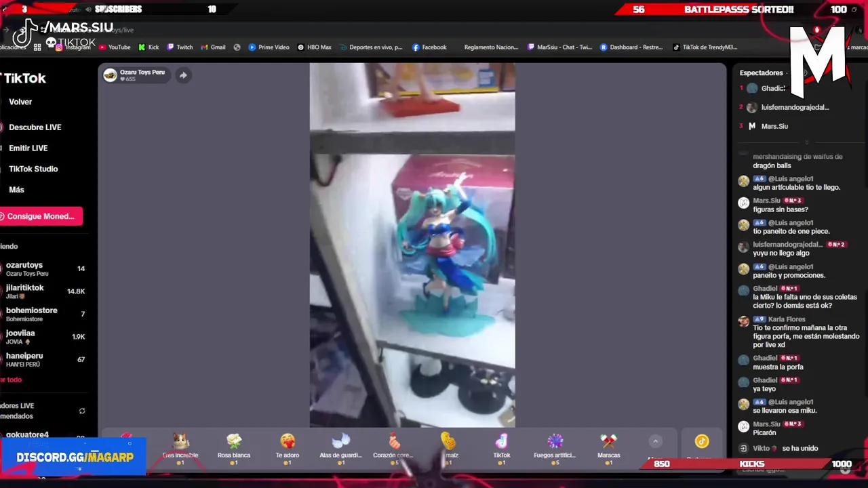Send the Alas de guardián gift
Screen dimensions: 868x488
[x=340, y=449]
